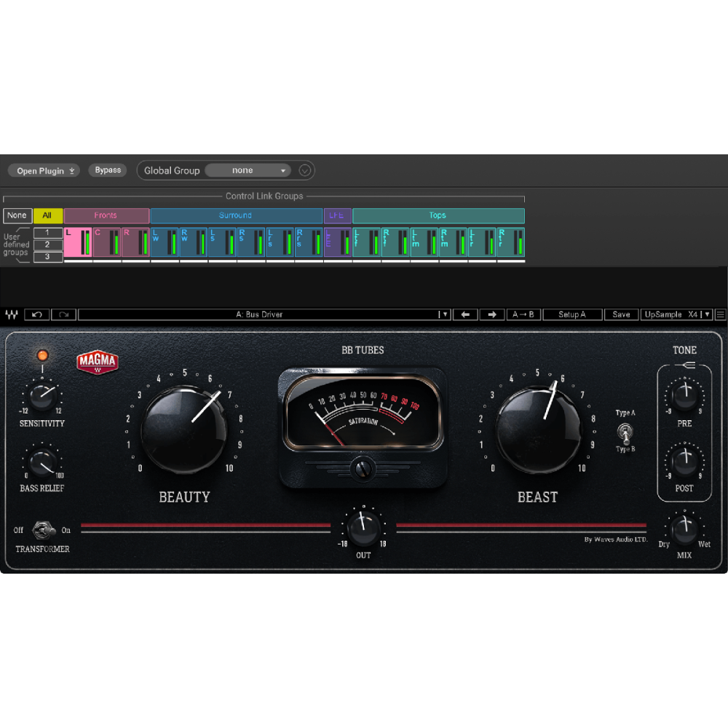Image resolution: width=728 pixels, height=728 pixels.
Task: Click the Waves logo icon in toolbar
Action: 11,314
